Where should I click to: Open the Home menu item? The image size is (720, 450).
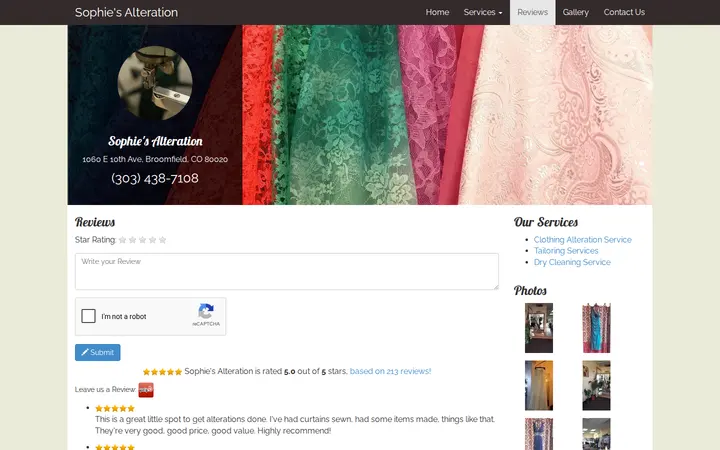pos(437,12)
